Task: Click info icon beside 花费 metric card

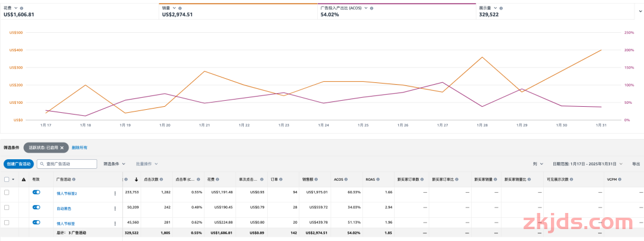Action: [21, 8]
